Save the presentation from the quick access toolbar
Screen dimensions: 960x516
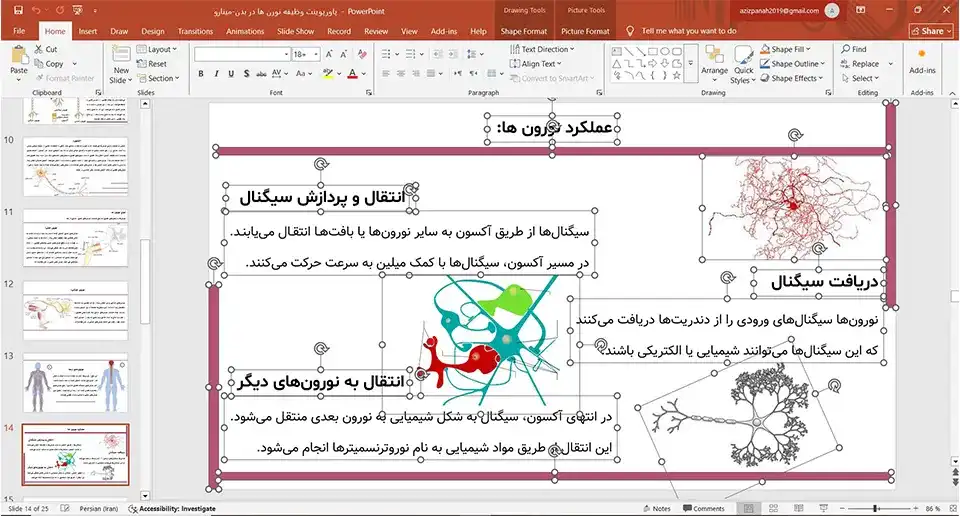[x=18, y=10]
